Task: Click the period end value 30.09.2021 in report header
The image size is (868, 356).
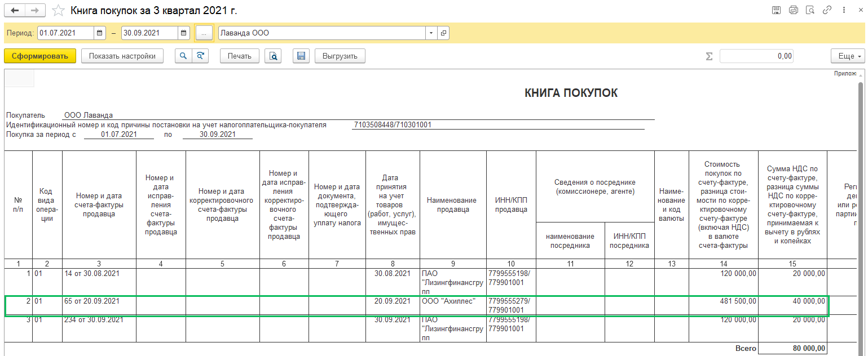Action: point(217,135)
